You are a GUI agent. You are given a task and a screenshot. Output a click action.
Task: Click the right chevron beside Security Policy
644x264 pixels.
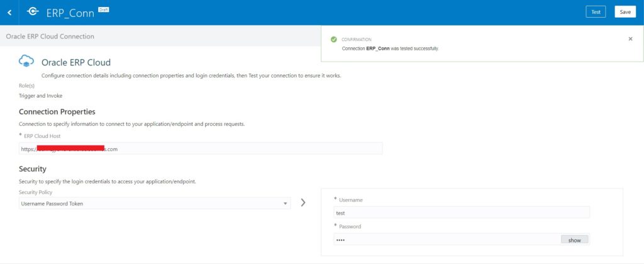pos(303,203)
